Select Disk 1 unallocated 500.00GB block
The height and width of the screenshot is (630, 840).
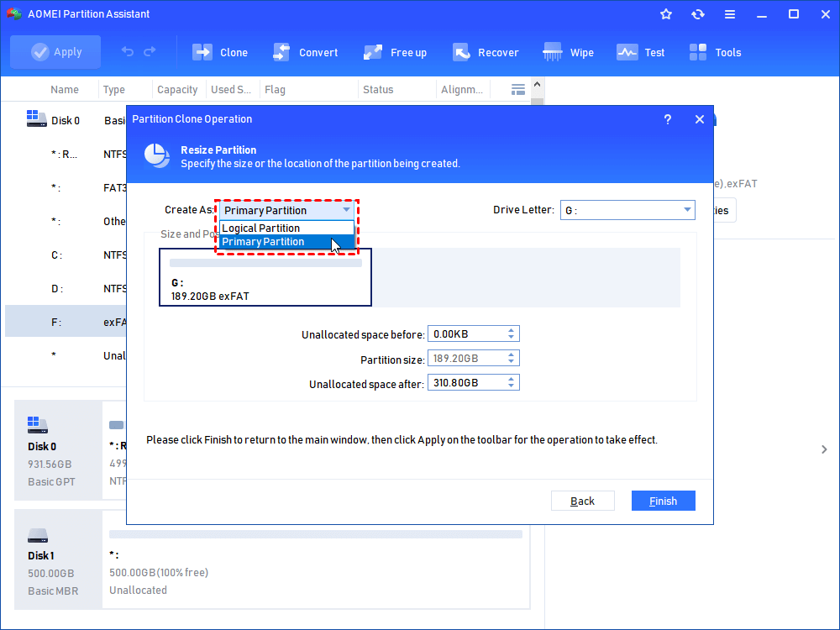click(316, 559)
